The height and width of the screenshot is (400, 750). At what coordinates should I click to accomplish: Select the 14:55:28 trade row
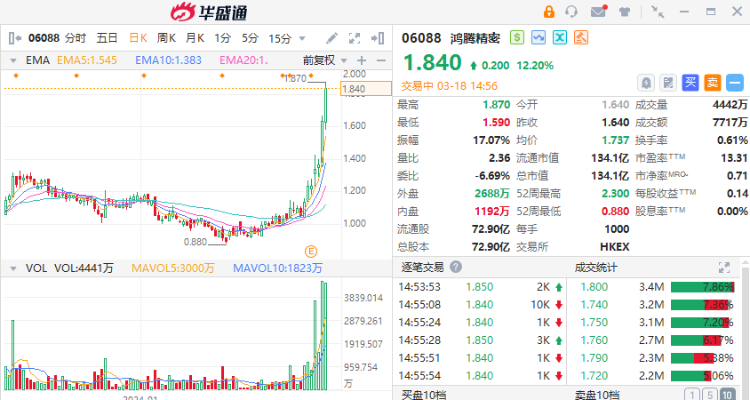tap(480, 340)
